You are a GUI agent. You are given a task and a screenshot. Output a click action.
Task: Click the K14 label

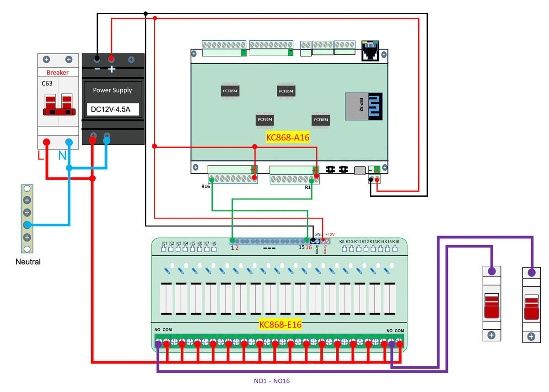(x=381, y=242)
